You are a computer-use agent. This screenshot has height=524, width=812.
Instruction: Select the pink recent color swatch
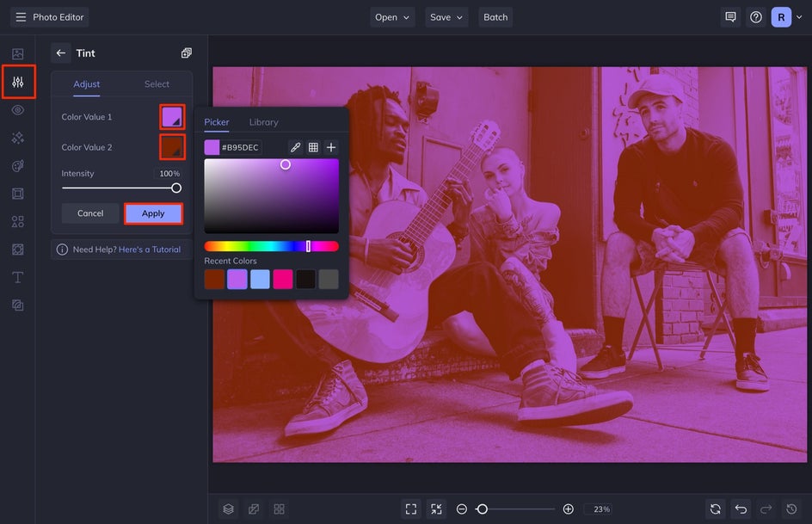(x=283, y=279)
